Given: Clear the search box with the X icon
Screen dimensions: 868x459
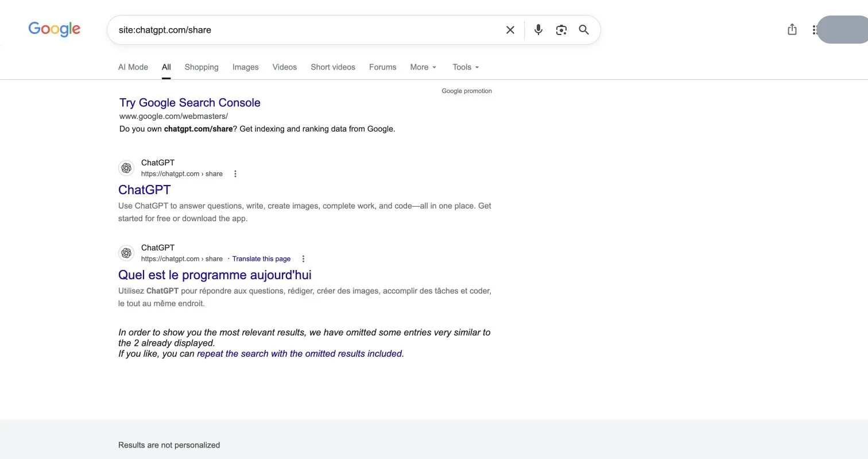Looking at the screenshot, I should pos(510,30).
